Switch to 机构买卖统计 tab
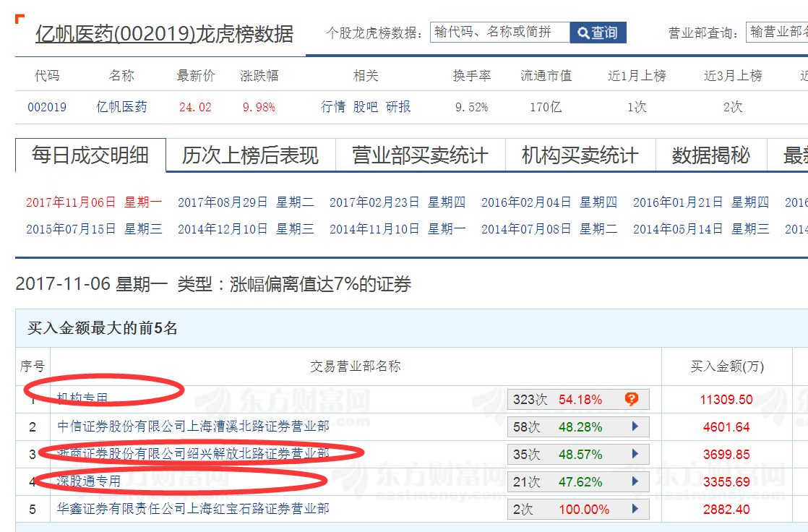 coord(580,155)
